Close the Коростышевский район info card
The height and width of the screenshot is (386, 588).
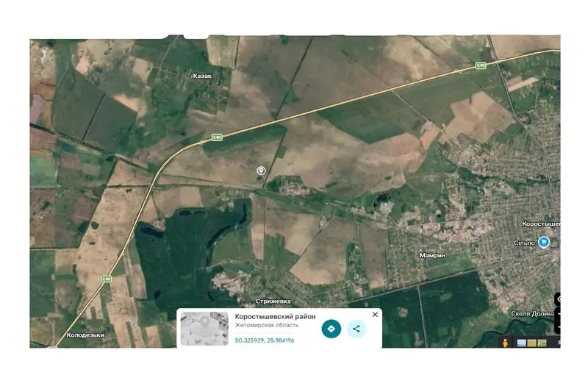(375, 315)
